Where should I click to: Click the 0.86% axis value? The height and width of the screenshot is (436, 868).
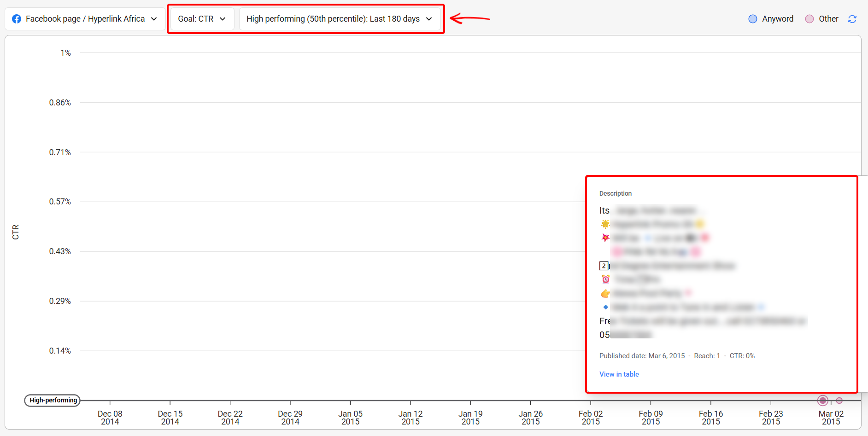(60, 103)
